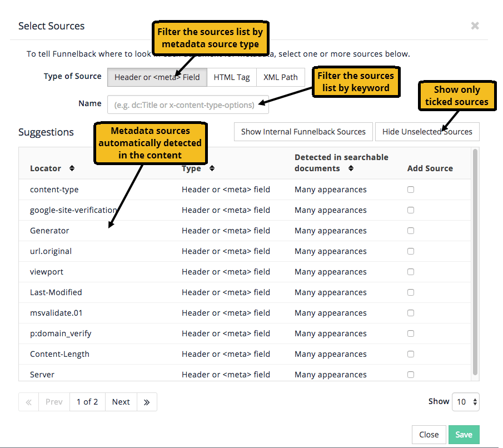This screenshot has width=503, height=448.
Task: Open the Show per-page dropdown
Action: [465, 401]
